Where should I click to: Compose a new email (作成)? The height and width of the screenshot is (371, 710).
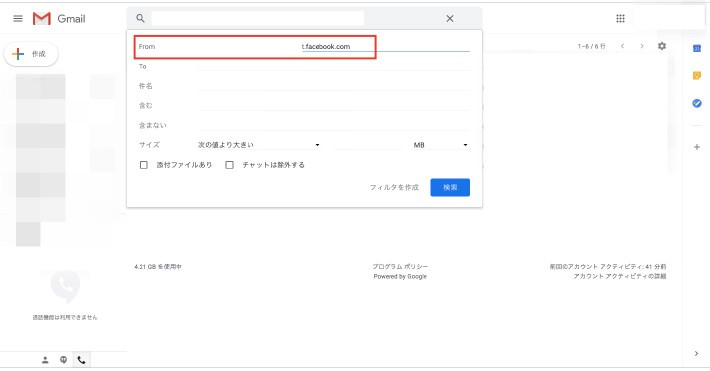31,54
